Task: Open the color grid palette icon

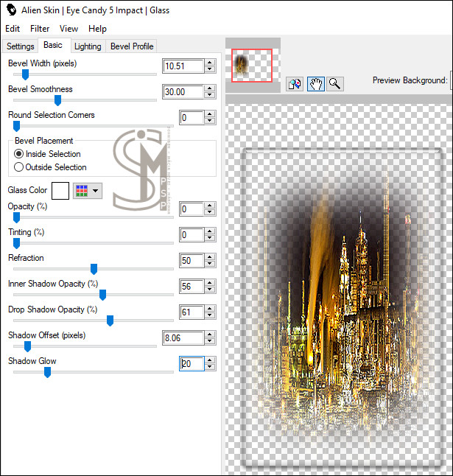Action: click(x=81, y=190)
